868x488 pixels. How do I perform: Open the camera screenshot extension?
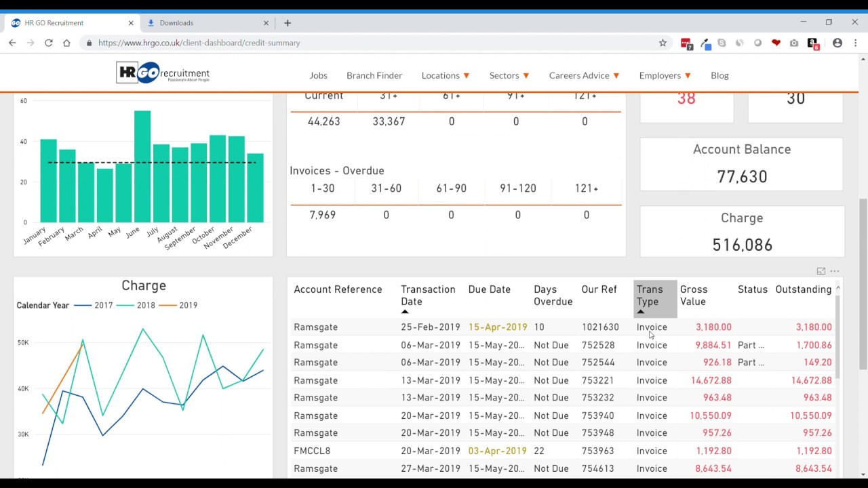[794, 43]
